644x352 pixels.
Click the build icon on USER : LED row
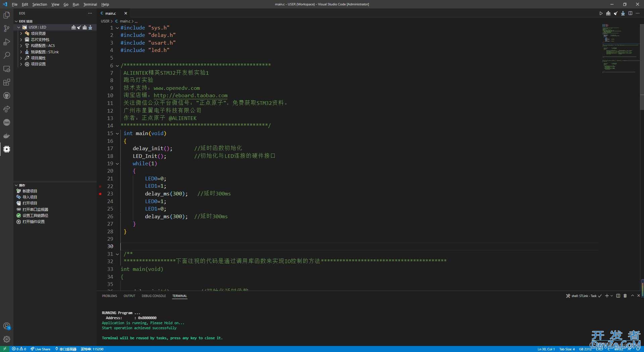[x=73, y=27]
